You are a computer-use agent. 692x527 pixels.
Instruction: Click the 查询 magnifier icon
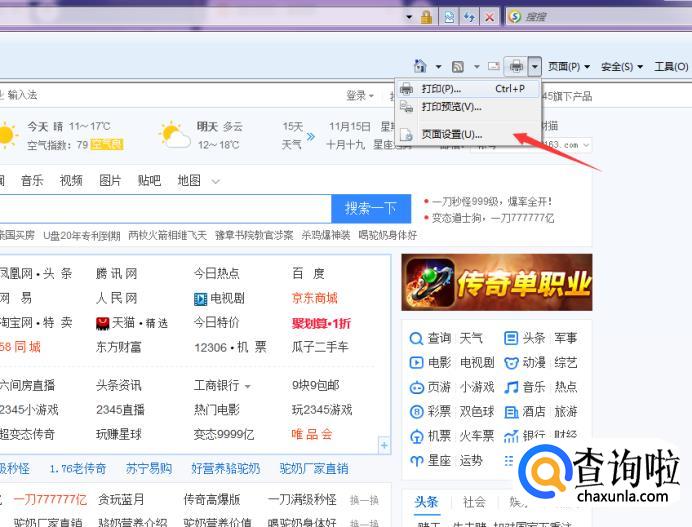pyautogui.click(x=416, y=339)
